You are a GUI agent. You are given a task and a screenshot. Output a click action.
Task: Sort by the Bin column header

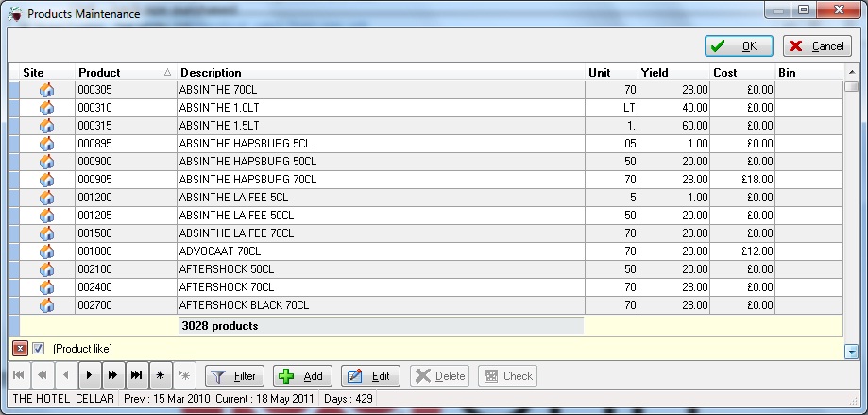coord(808,73)
